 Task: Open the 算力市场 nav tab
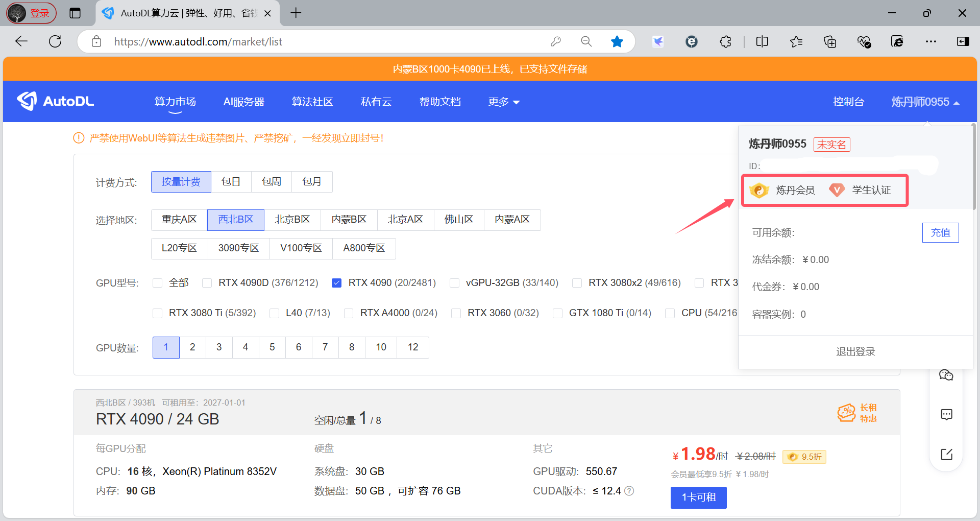coord(175,102)
